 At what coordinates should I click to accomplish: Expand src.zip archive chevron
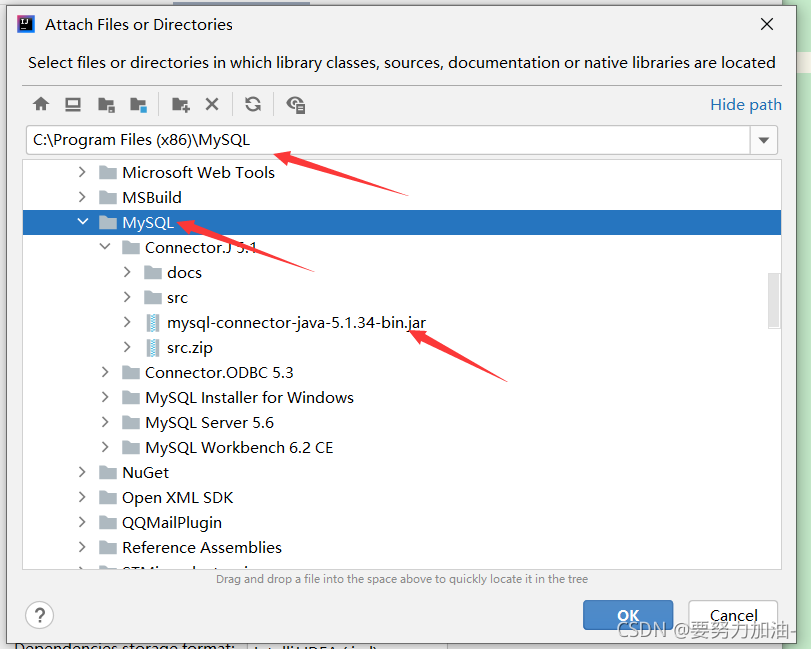coord(127,347)
